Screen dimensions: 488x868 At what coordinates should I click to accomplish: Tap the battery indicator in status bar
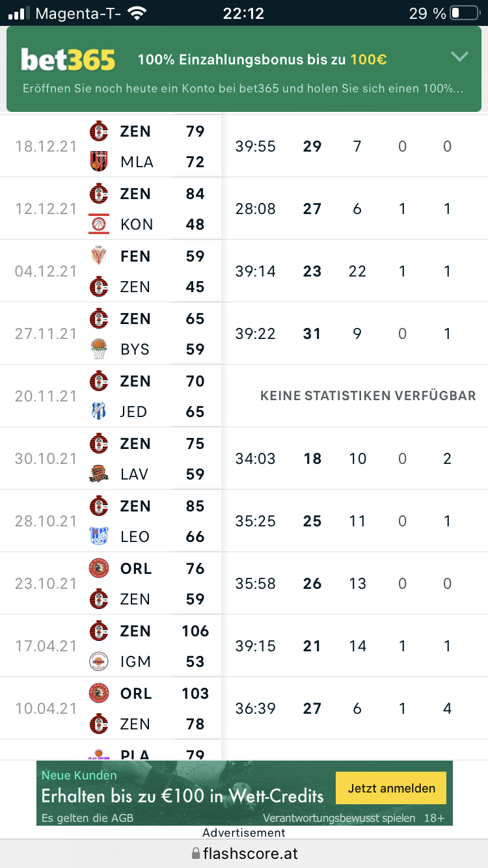coord(463,13)
